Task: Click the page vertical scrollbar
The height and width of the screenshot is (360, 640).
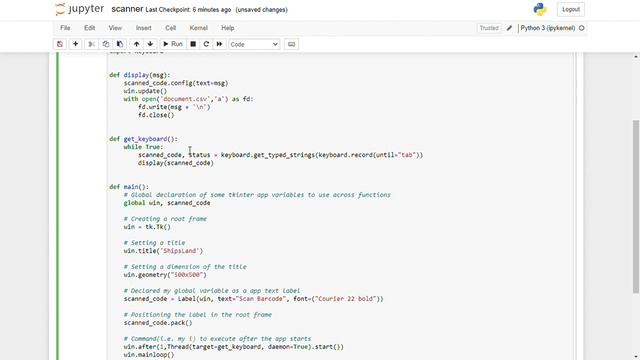Action: pos(636,206)
